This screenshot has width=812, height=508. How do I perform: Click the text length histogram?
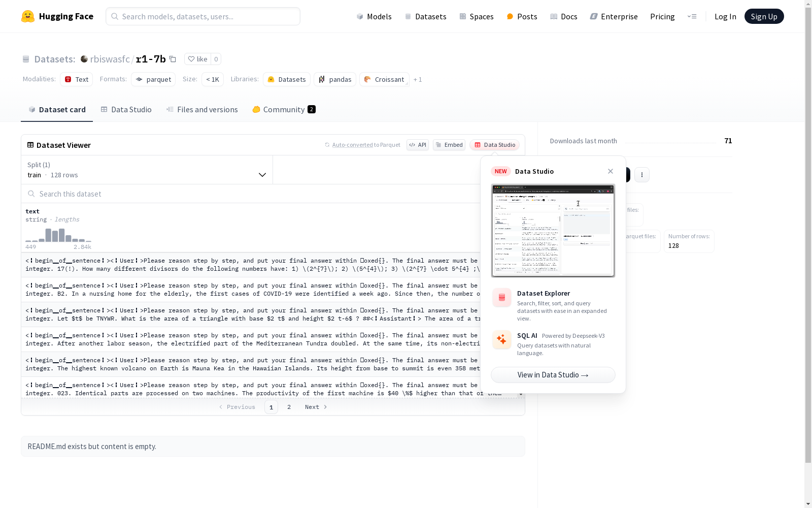(x=58, y=235)
